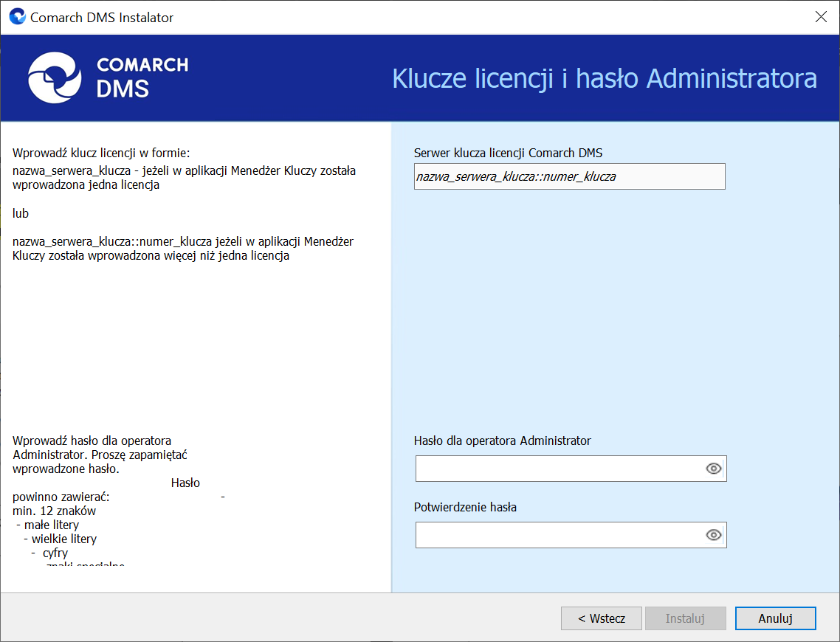The image size is (840, 642).
Task: Show the Administrator operator password
Action: [x=713, y=469]
